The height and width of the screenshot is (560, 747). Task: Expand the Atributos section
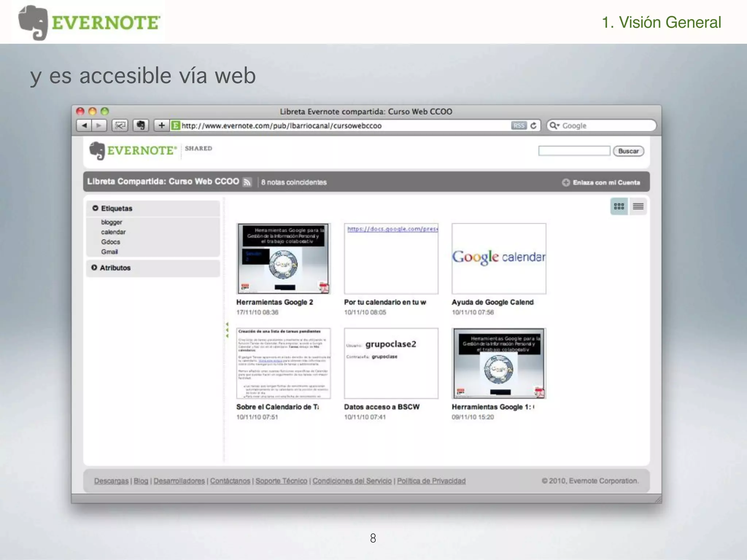tap(94, 268)
